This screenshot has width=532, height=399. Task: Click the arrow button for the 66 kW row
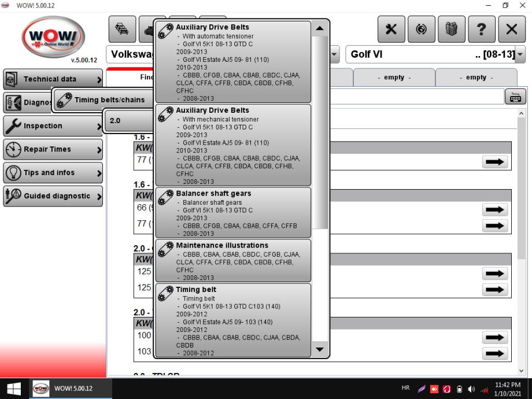[x=495, y=210]
